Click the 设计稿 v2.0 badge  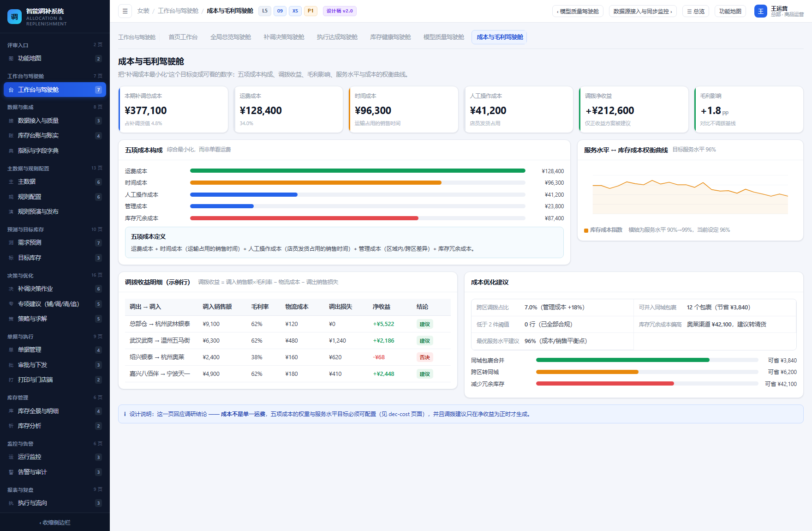[x=340, y=11]
